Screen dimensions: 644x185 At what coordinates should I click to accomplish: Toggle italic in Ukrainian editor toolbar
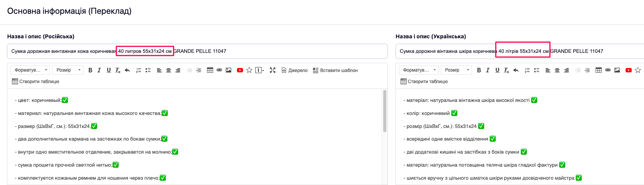tap(488, 70)
